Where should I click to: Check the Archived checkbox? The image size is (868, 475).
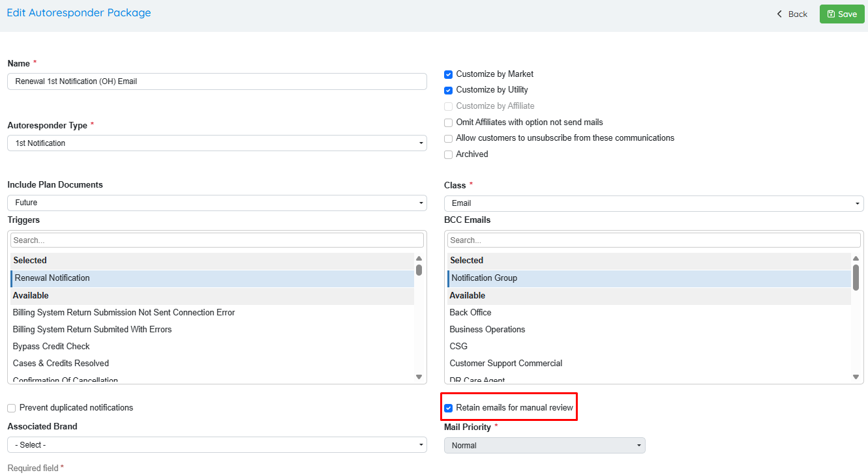pyautogui.click(x=448, y=155)
